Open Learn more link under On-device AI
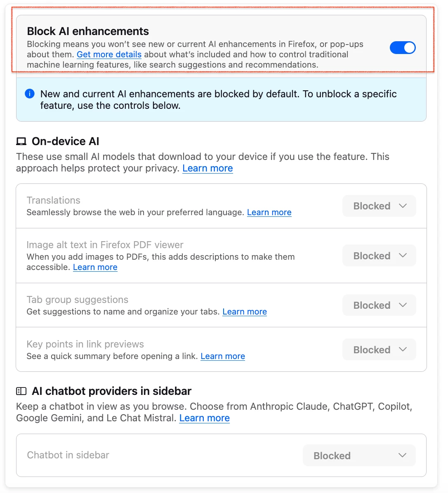This screenshot has height=493, width=448. coord(207,168)
